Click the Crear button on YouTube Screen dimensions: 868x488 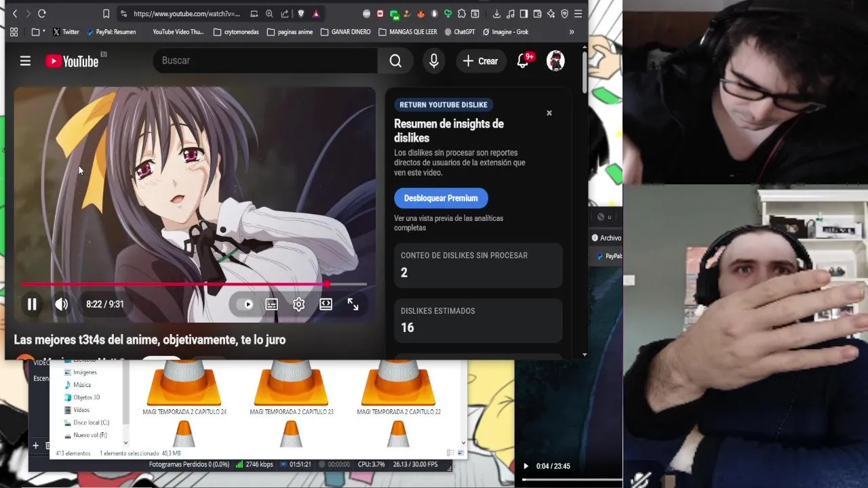(x=480, y=61)
